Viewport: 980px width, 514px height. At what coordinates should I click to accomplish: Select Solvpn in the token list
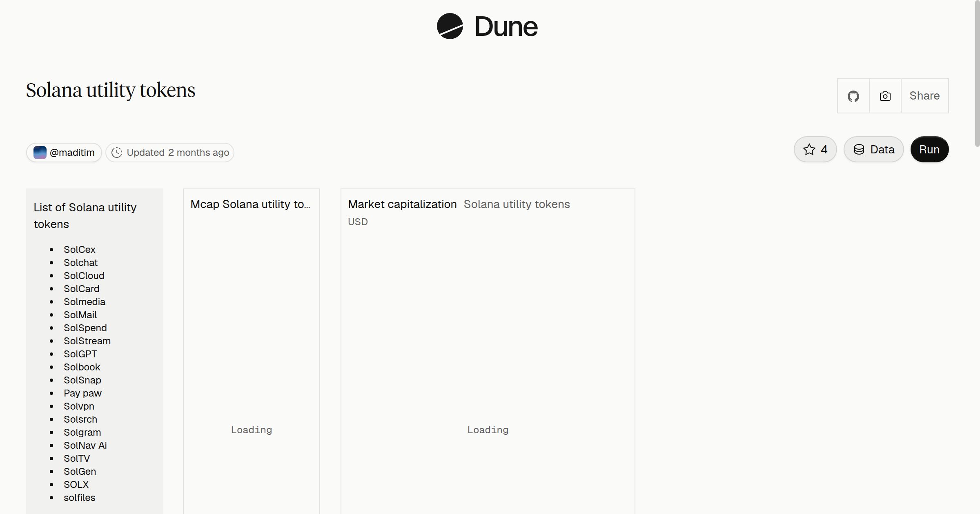tap(79, 406)
